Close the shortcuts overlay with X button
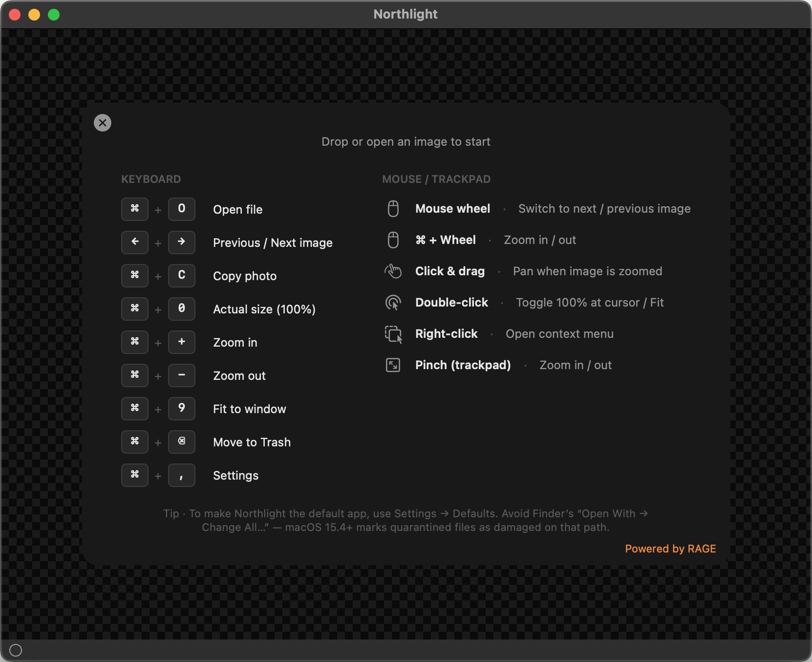Image resolution: width=812 pixels, height=662 pixels. pyautogui.click(x=103, y=123)
